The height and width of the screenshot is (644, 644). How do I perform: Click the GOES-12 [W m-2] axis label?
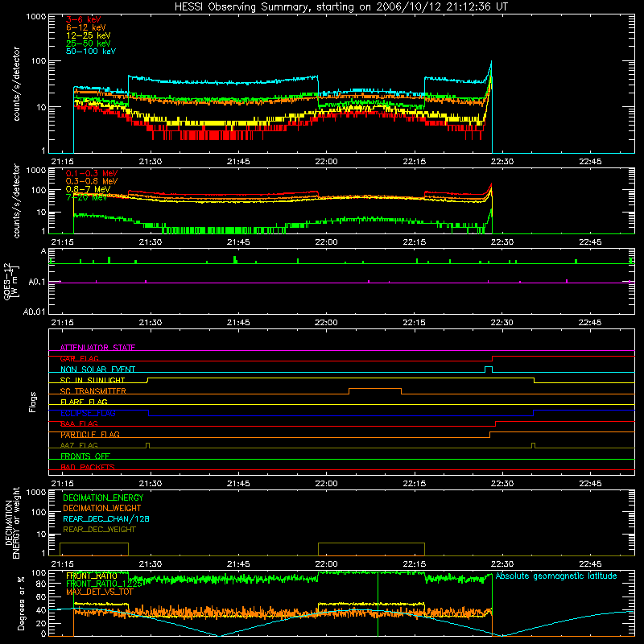11,282
